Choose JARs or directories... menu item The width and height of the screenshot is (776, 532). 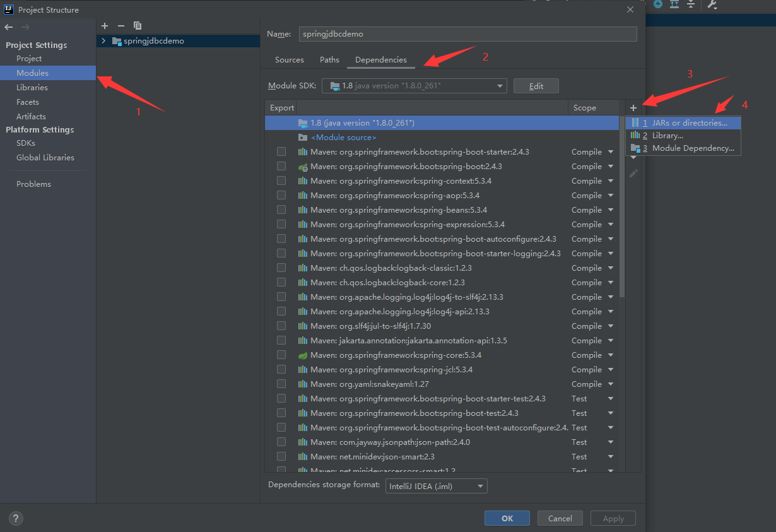(683, 123)
